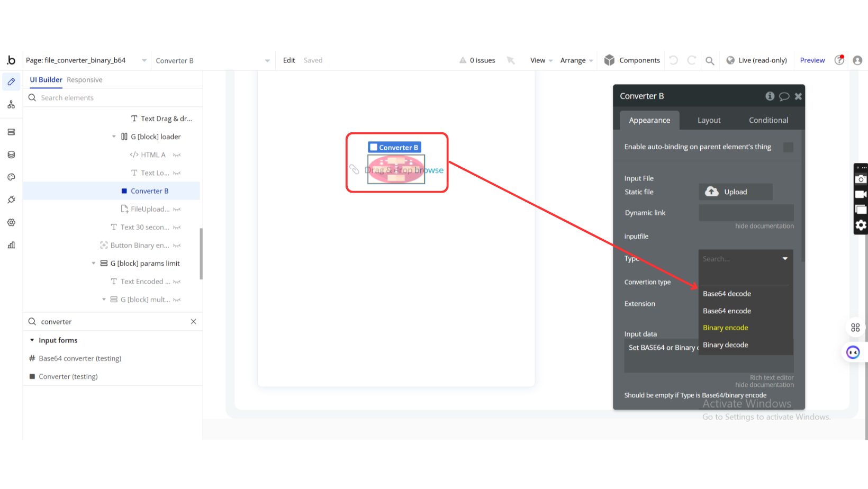Click the Live version globe icon

tap(730, 60)
